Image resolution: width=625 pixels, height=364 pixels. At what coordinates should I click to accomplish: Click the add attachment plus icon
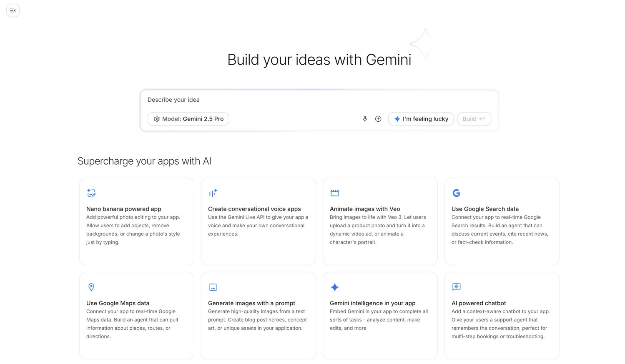378,119
